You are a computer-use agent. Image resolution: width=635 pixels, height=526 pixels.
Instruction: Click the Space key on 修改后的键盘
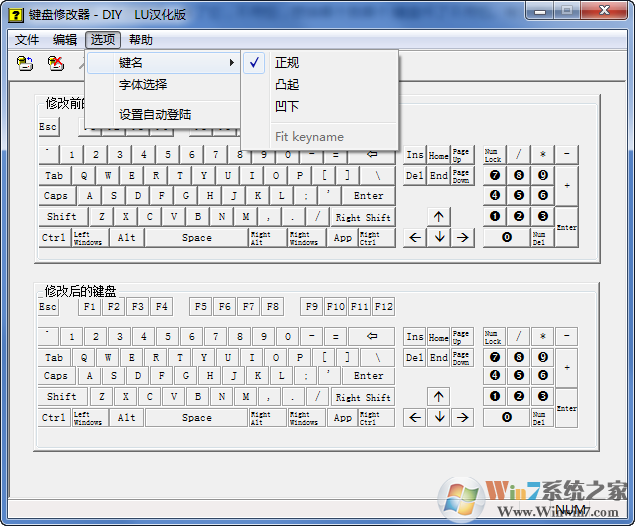pyautogui.click(x=196, y=417)
